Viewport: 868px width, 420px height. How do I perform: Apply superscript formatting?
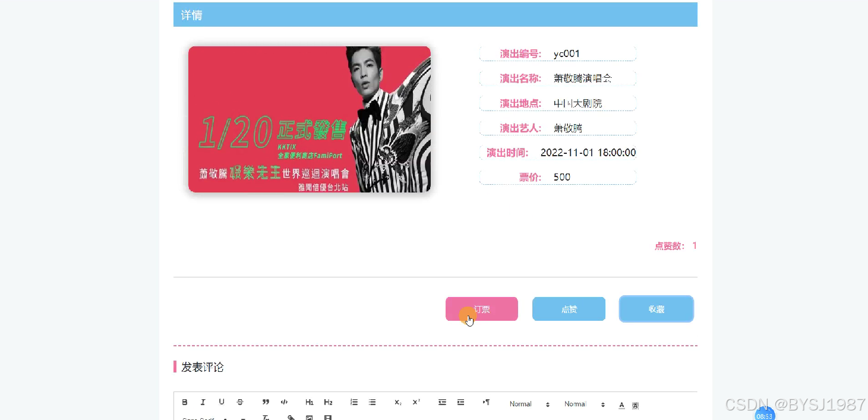[416, 402]
